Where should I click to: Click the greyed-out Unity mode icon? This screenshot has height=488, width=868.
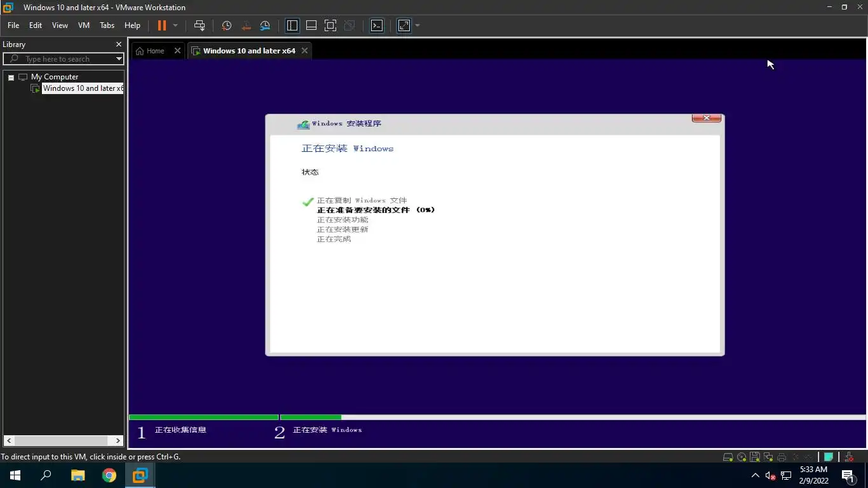[349, 25]
